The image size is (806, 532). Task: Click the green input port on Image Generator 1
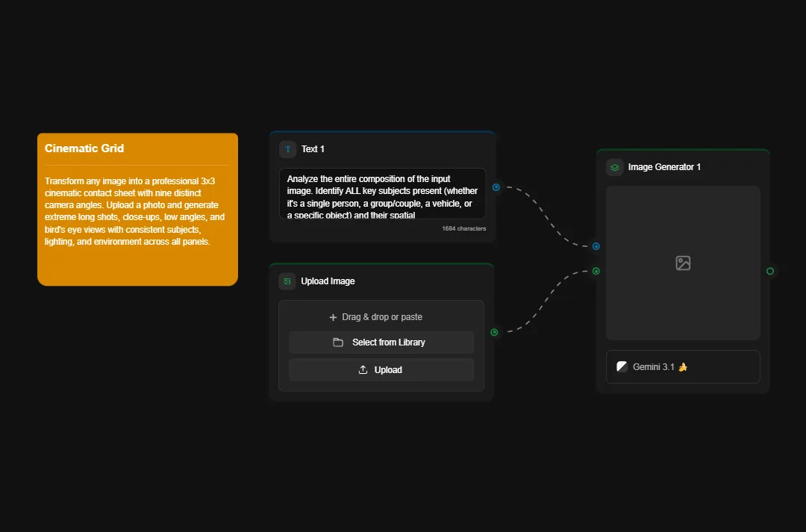[x=596, y=271]
